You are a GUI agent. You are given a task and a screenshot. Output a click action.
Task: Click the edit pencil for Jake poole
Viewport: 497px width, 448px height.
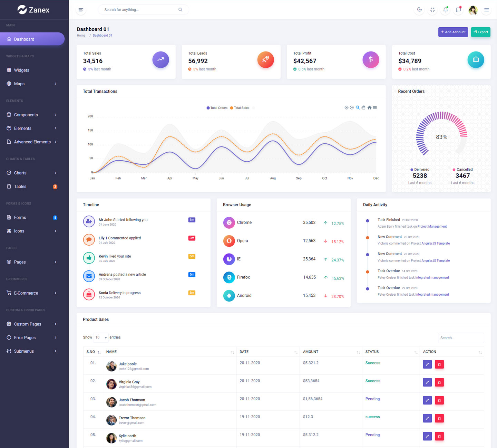point(427,364)
